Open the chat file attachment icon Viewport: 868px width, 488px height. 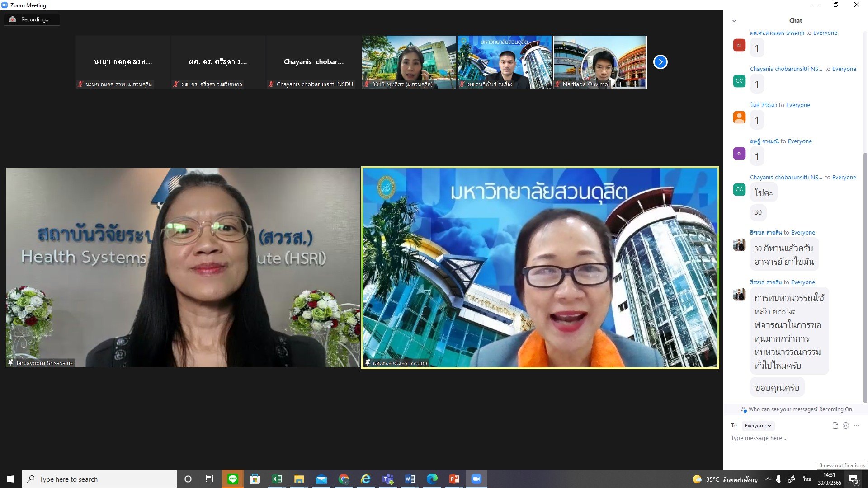click(x=835, y=426)
